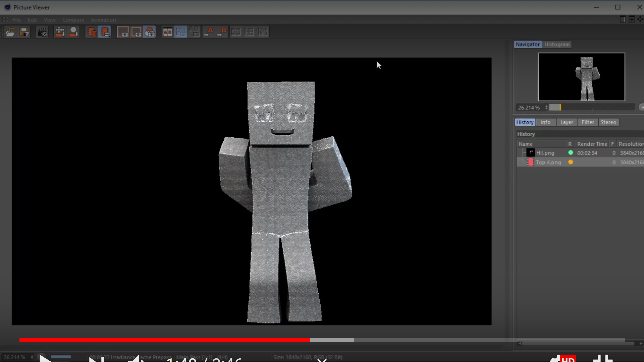The image size is (644, 362).
Task: Click the third greyed compare layout icon
Action: pyautogui.click(x=263, y=32)
